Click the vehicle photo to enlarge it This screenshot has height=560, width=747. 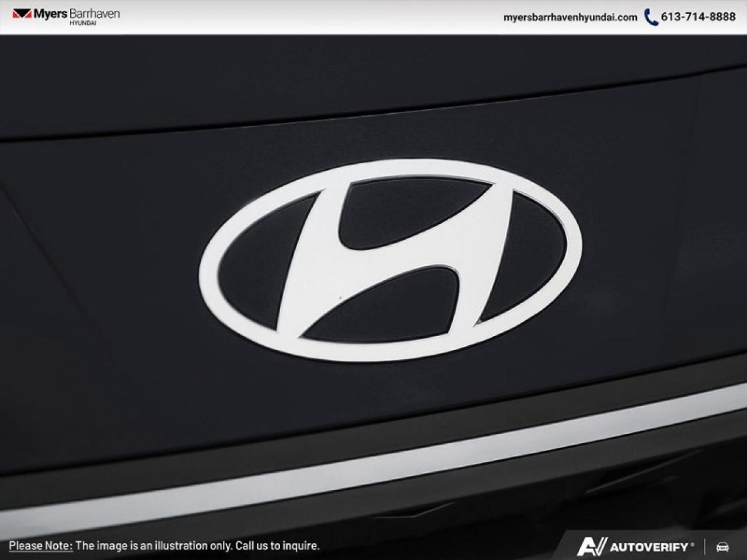click(x=373, y=280)
